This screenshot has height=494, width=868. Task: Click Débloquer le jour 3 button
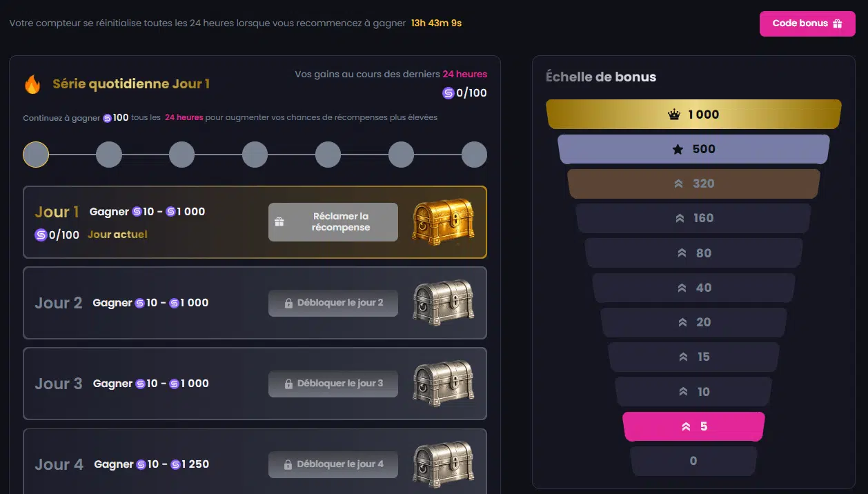[333, 384]
